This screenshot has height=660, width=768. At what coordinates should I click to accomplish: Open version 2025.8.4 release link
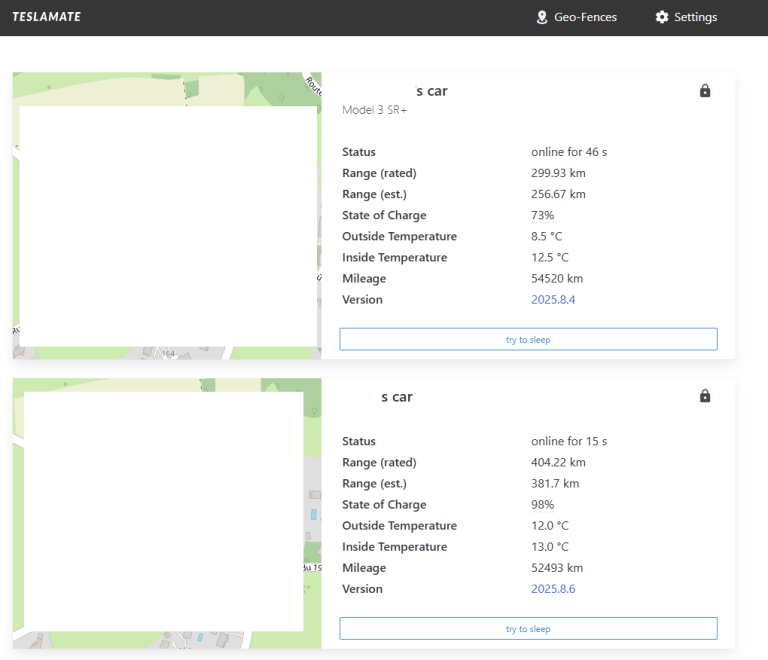[553, 300]
